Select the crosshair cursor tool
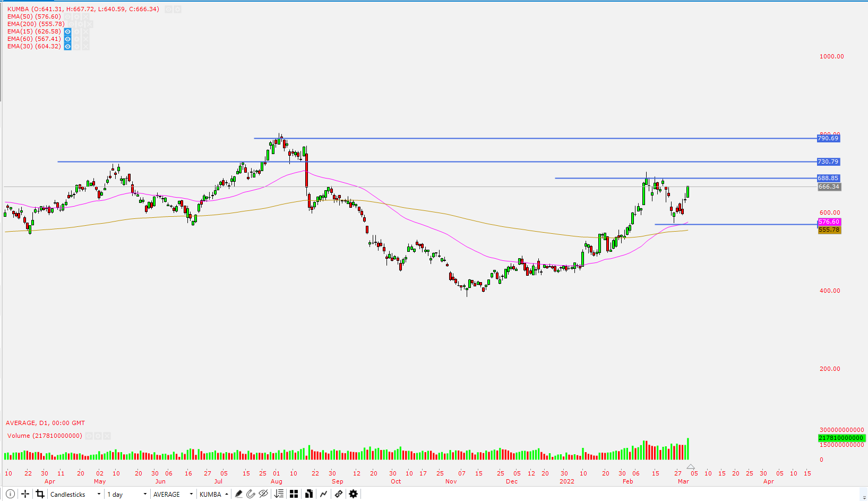 click(24, 494)
